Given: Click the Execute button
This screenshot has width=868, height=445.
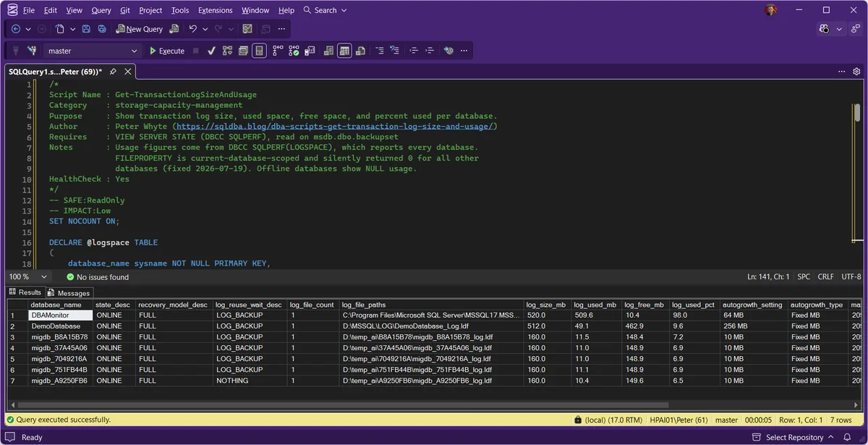Looking at the screenshot, I should point(167,51).
